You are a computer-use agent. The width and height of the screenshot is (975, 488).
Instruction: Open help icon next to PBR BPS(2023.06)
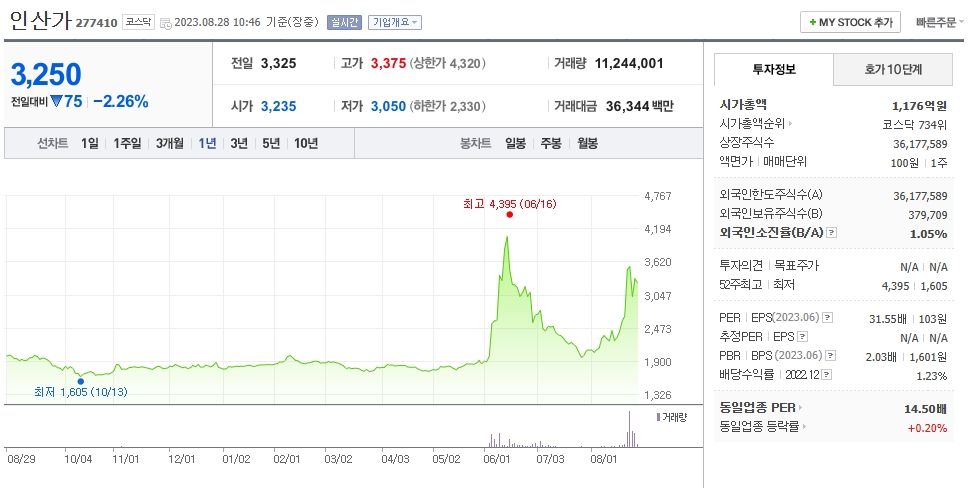[x=829, y=356]
